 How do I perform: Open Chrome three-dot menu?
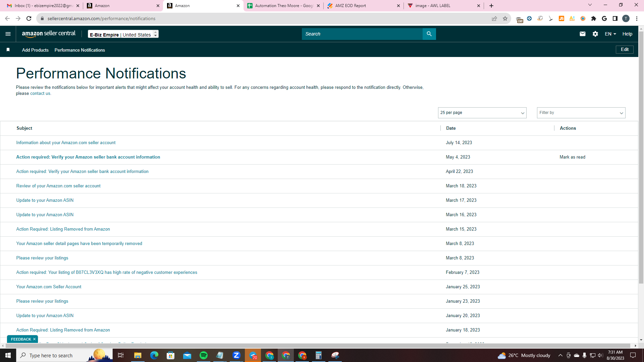pyautogui.click(x=637, y=18)
